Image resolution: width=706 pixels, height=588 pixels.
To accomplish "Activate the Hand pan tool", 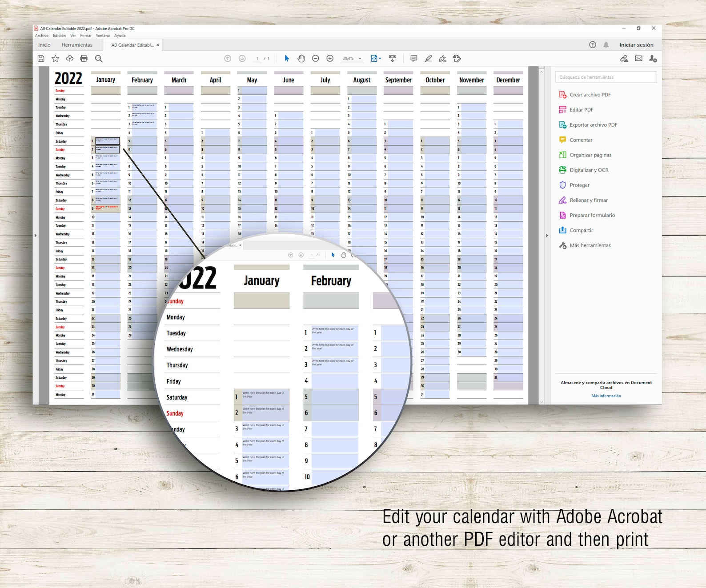I will pyautogui.click(x=301, y=58).
